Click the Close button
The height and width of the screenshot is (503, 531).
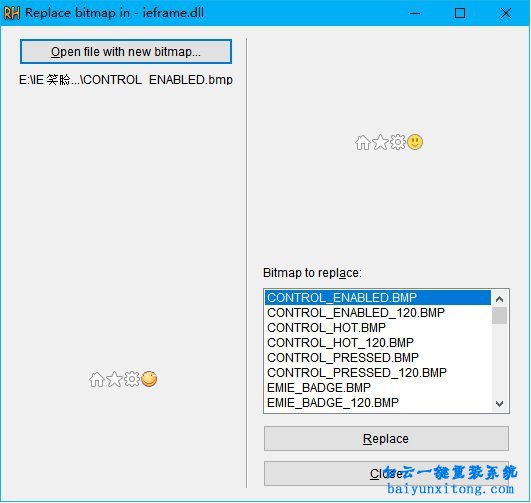386,473
